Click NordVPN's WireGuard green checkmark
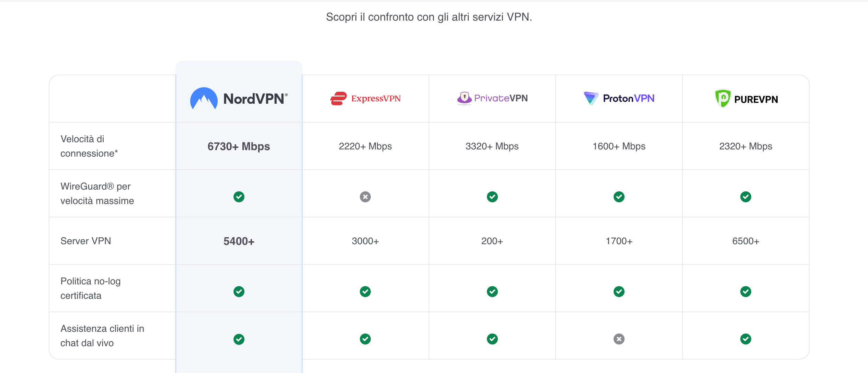The image size is (868, 373). coord(239,197)
